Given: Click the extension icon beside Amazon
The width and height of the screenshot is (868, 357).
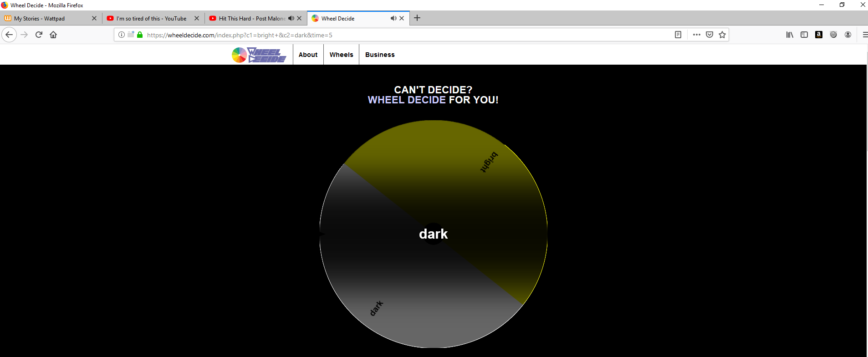Looking at the screenshot, I should click(833, 35).
